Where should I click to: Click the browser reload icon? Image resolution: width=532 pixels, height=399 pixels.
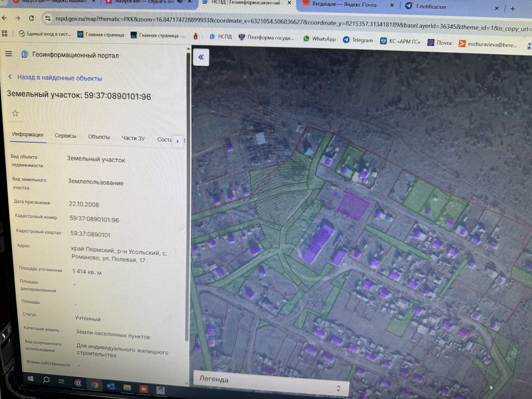point(31,18)
